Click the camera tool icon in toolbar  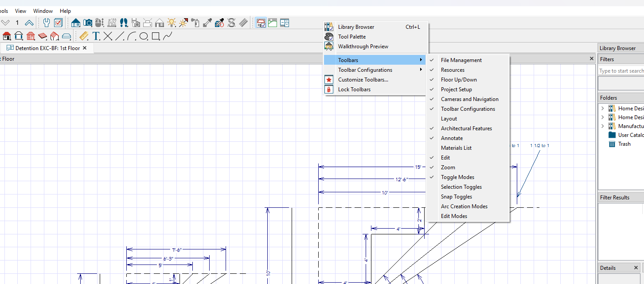click(x=88, y=23)
